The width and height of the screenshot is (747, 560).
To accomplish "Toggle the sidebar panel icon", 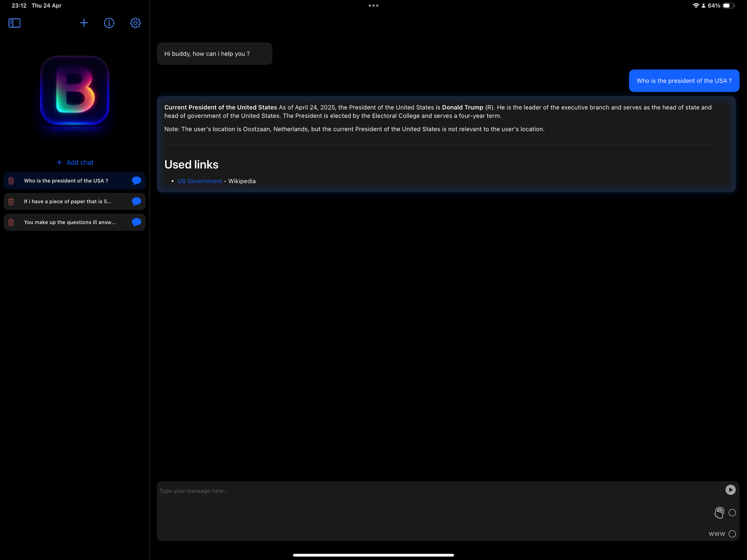I will 14,23.
